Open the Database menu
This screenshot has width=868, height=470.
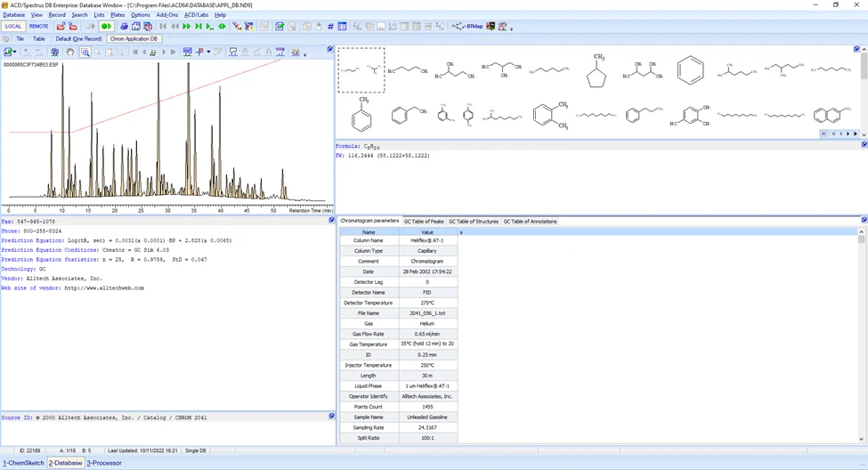pos(14,15)
